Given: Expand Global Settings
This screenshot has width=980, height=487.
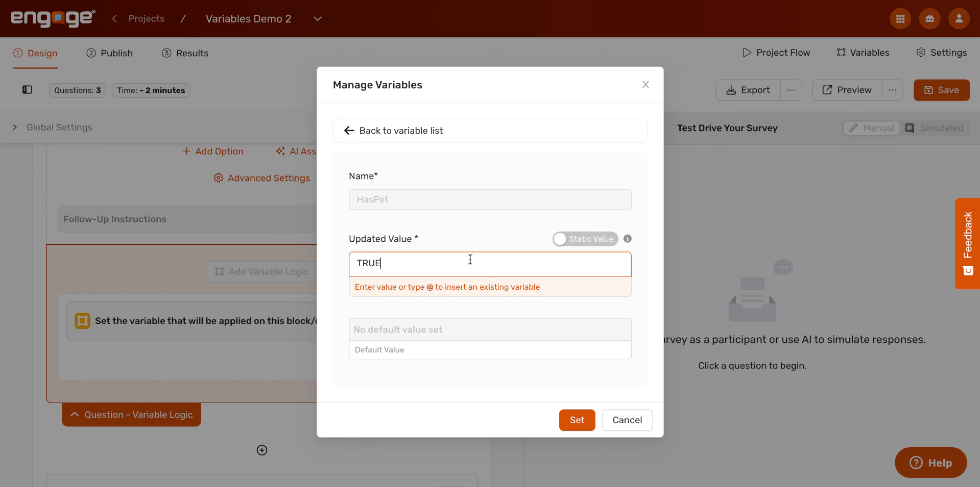Looking at the screenshot, I should point(53,127).
